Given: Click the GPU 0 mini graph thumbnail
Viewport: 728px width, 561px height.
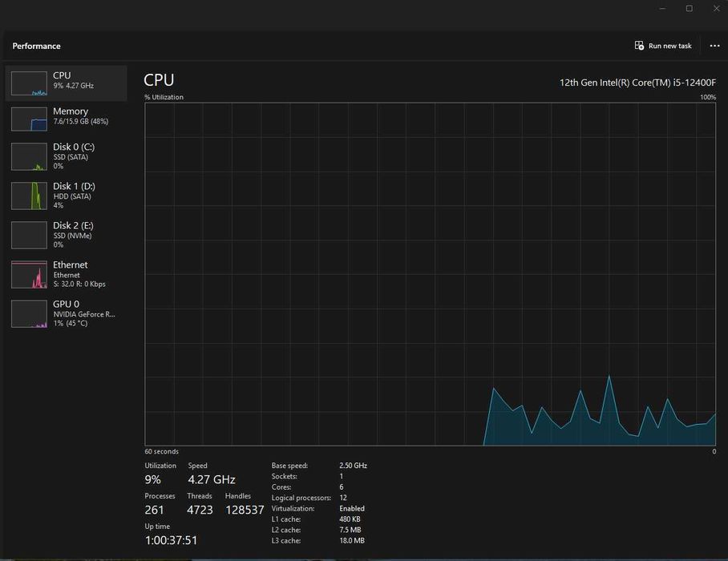Looking at the screenshot, I should (29, 314).
